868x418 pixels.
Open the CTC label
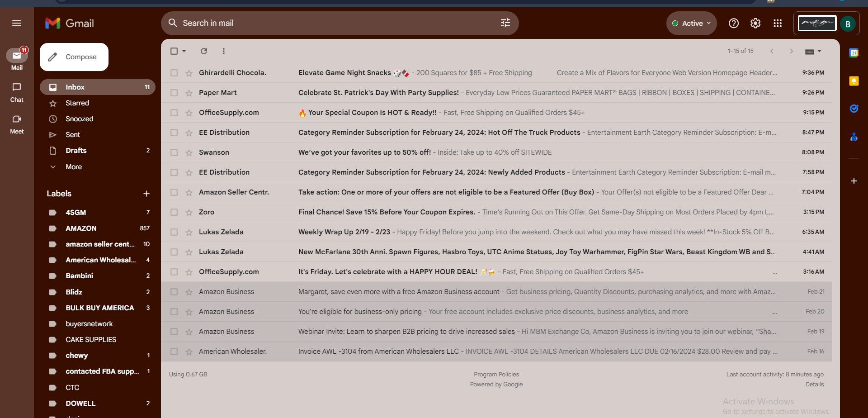[x=97, y=388]
